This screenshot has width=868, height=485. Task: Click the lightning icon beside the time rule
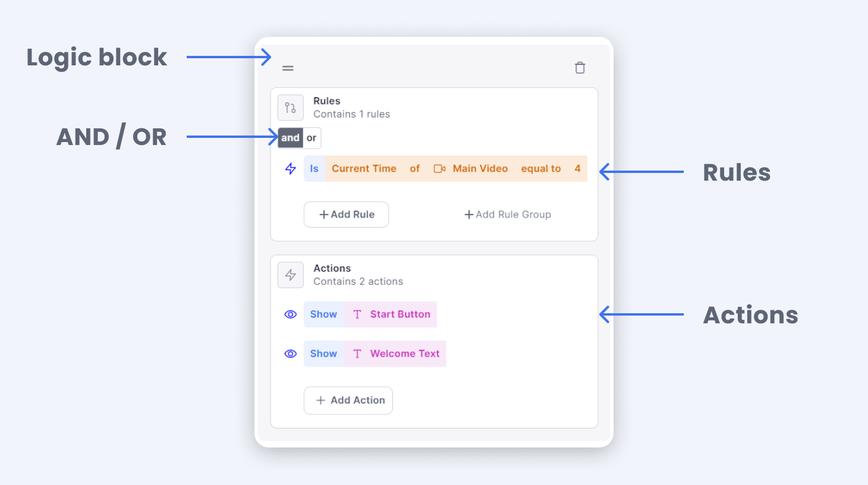(x=290, y=169)
